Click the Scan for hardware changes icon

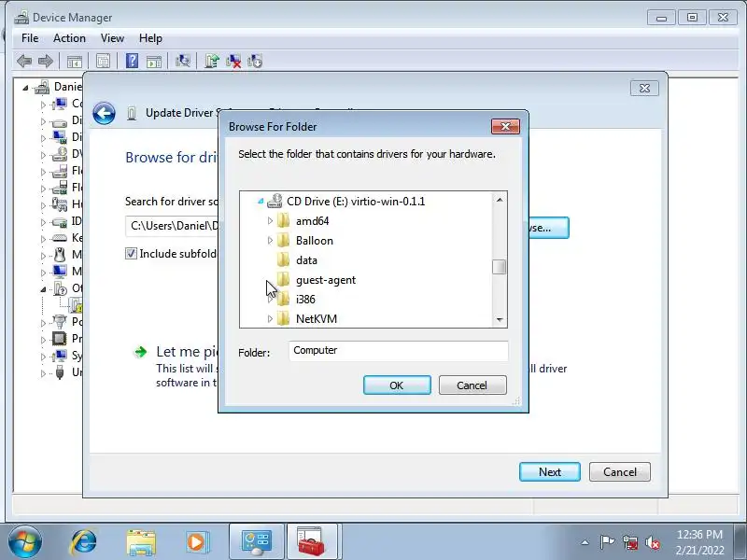click(x=182, y=61)
